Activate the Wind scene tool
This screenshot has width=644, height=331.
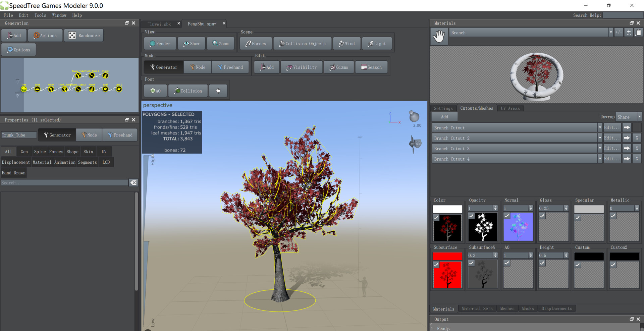pos(346,43)
